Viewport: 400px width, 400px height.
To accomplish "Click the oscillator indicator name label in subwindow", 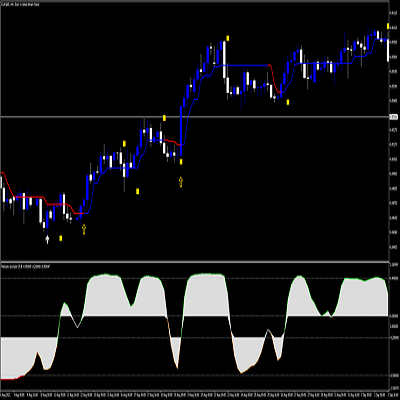I will click(x=25, y=267).
